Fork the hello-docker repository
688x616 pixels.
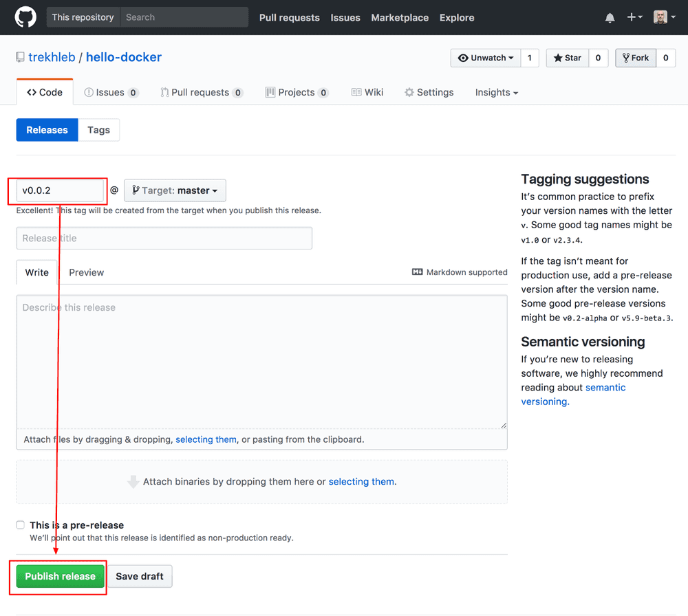tap(636, 58)
